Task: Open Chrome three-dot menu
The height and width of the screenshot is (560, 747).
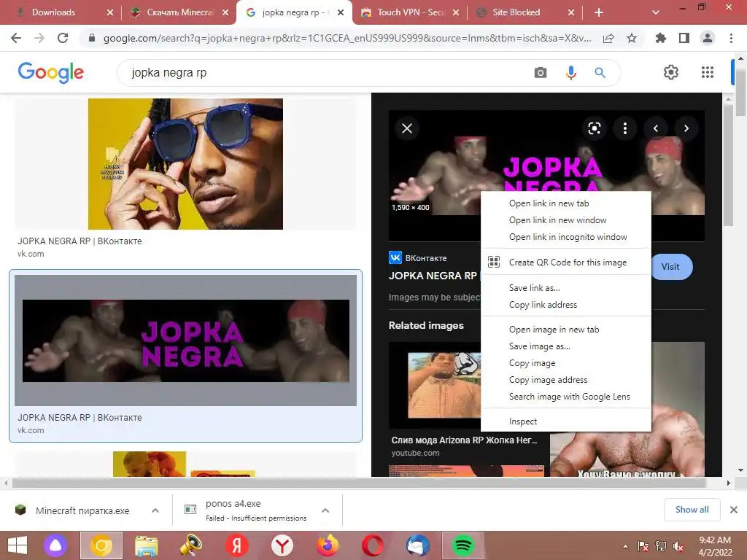Action: tap(731, 38)
